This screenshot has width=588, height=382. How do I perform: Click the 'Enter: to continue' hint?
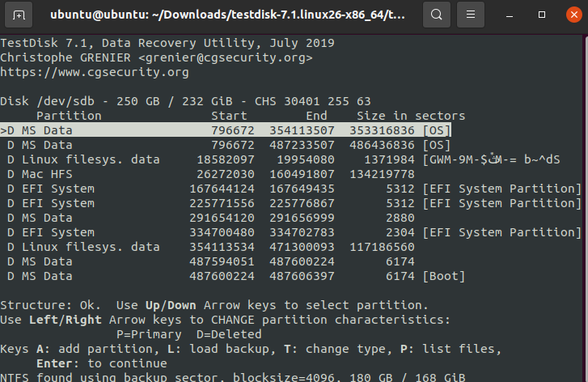coord(102,363)
